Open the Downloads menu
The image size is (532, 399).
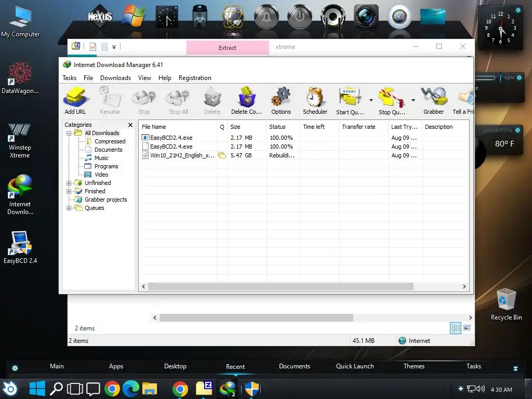coord(115,78)
